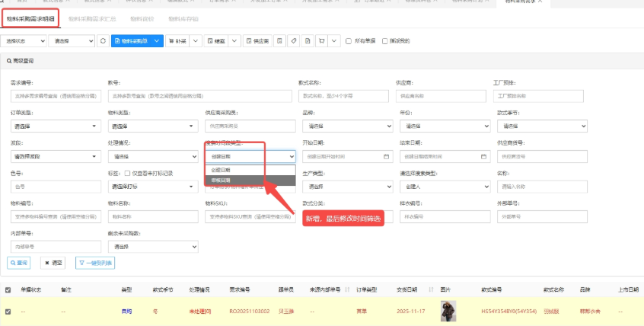Open the 剩余未采购数 dropdown

click(x=152, y=247)
